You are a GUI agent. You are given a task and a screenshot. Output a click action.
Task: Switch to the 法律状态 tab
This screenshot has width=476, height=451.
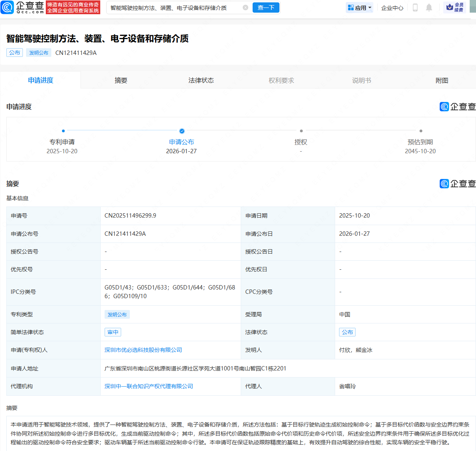tap(201, 80)
